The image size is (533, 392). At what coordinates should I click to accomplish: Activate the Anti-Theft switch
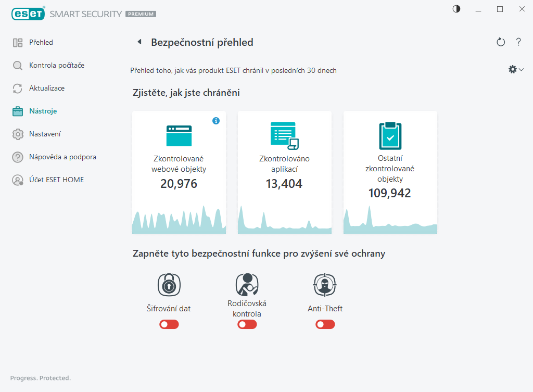click(325, 324)
